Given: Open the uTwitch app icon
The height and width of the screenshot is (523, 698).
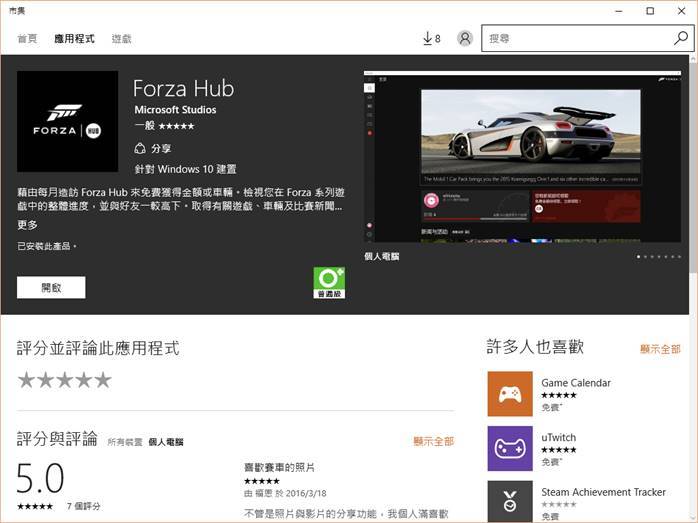Looking at the screenshot, I should pos(509,448).
